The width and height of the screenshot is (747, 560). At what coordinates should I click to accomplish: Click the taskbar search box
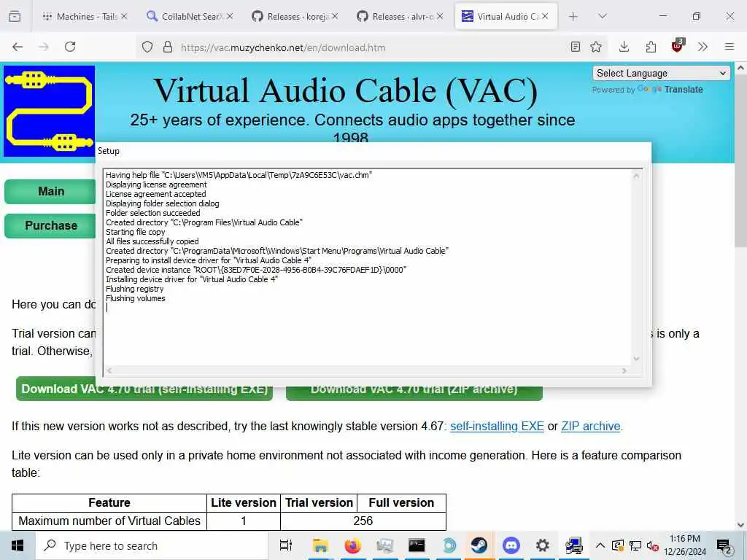[x=152, y=545]
